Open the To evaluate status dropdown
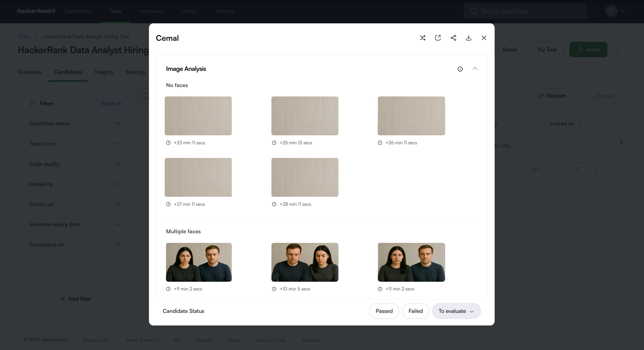The height and width of the screenshot is (350, 644). (x=456, y=311)
